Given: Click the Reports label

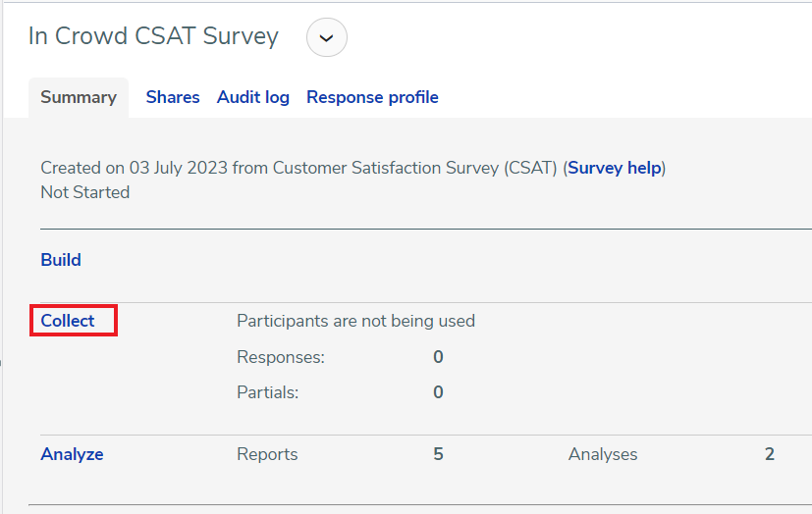Looking at the screenshot, I should pos(267,454).
